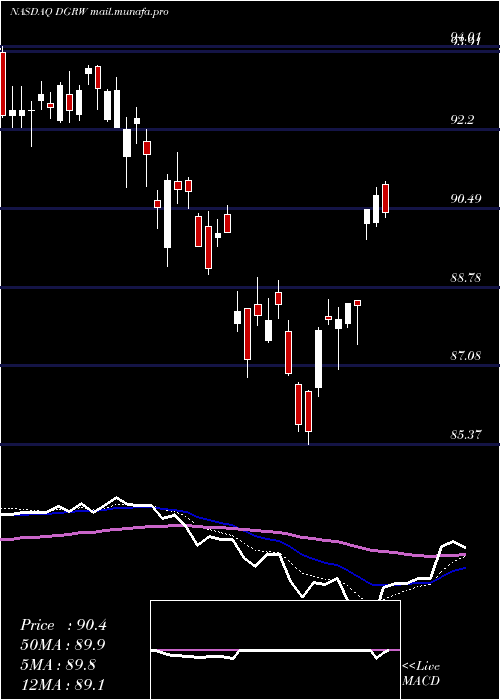500x700 pixels.
Task: Click the 12MA : 89.1 readout
Action: click(x=63, y=683)
